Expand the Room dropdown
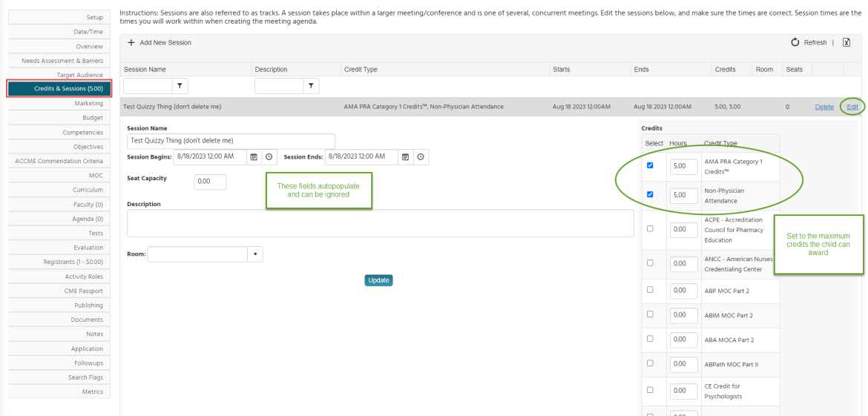Viewport: 868px width, 416px height. [256, 254]
